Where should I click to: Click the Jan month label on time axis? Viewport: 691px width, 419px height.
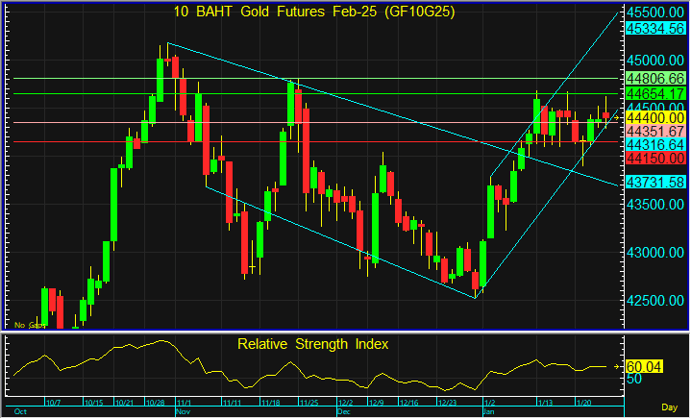coord(489,411)
